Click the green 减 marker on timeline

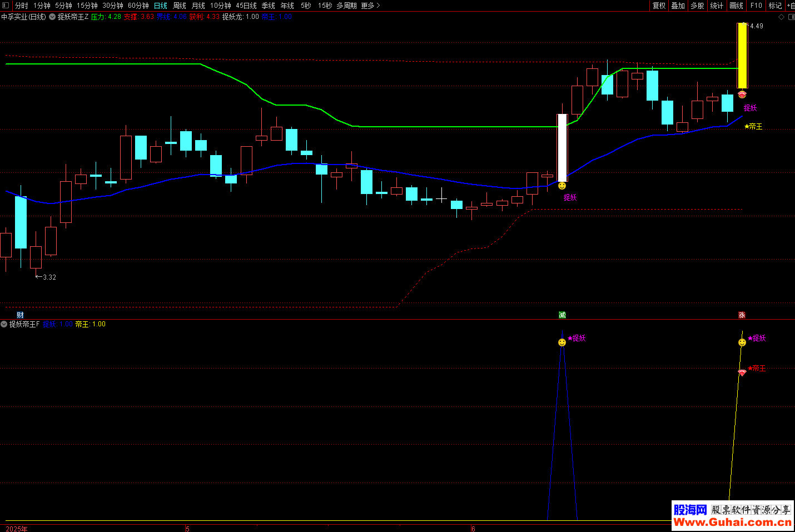[562, 315]
